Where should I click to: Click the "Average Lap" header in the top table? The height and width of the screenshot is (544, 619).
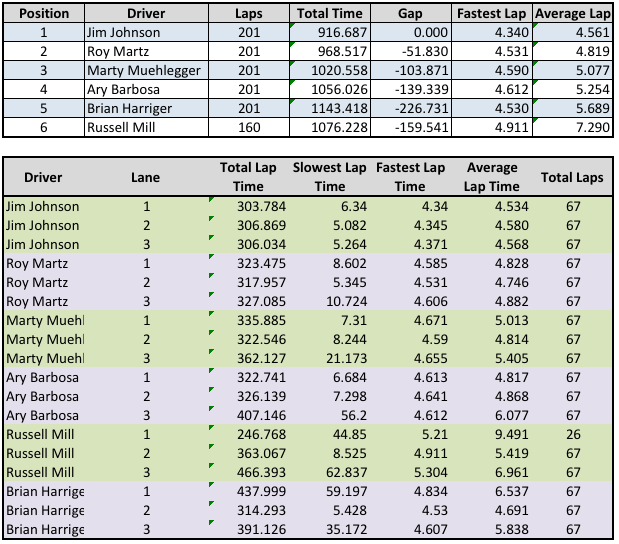click(572, 14)
